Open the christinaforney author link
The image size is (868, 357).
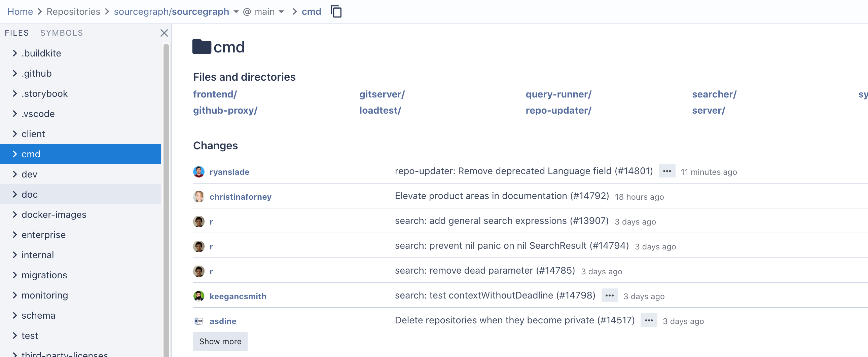241,197
